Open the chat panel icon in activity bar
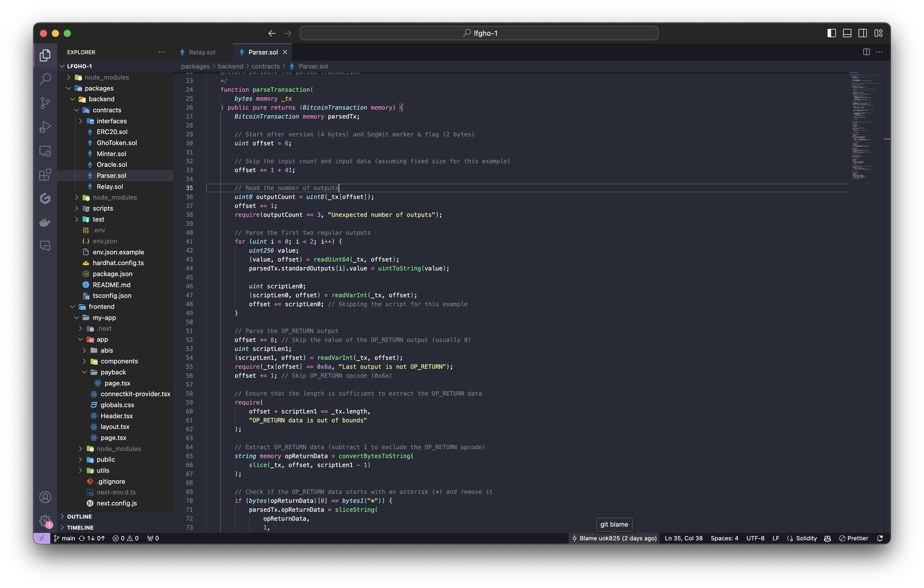 coord(45,246)
